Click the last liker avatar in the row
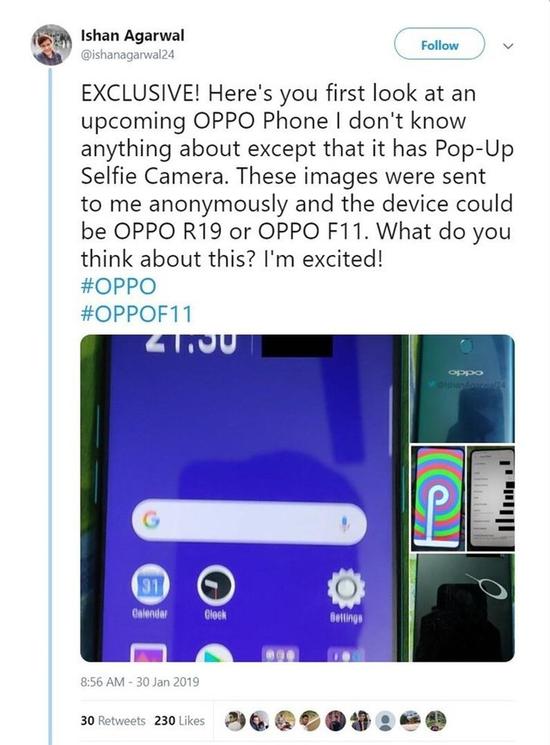This screenshot has width=550, height=745. coord(436,721)
